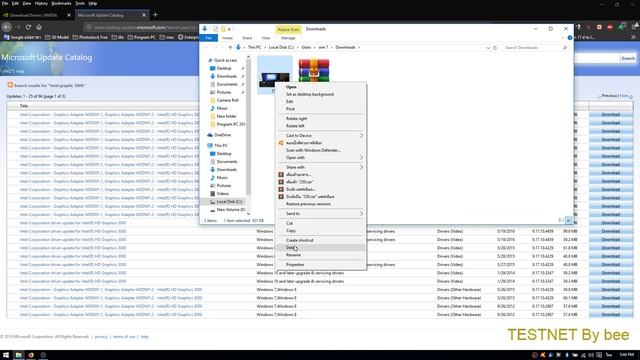Click Restore previous versions
640x360 pixels.
click(308, 204)
